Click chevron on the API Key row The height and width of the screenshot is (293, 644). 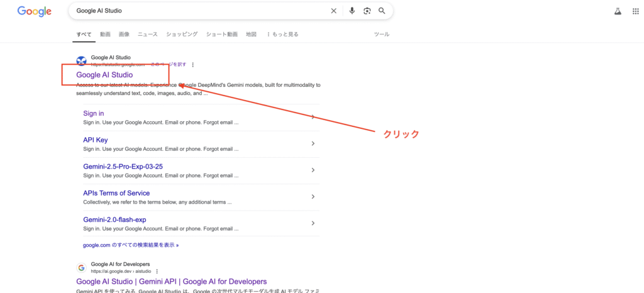click(313, 143)
